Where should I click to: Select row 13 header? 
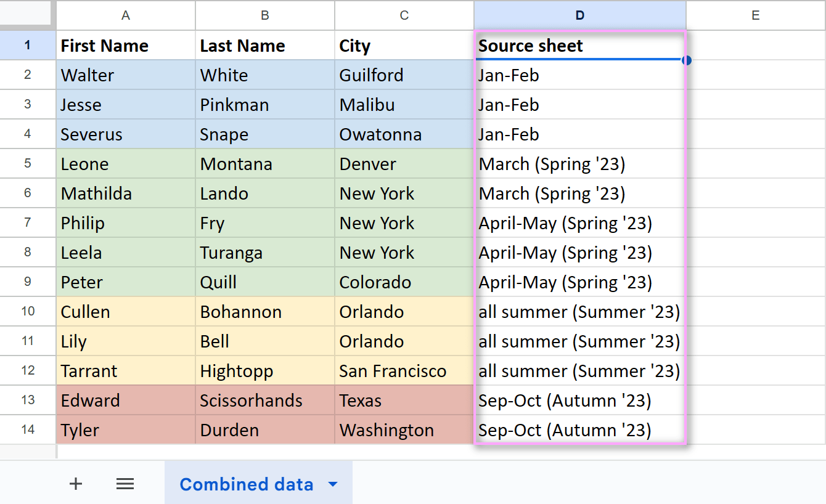click(28, 400)
